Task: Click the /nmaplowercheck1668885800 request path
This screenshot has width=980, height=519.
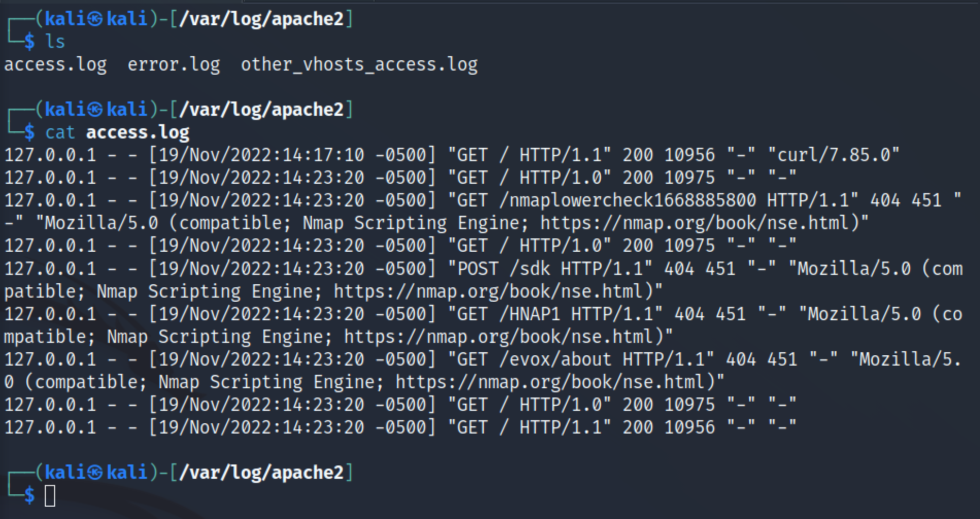Action: [x=627, y=200]
